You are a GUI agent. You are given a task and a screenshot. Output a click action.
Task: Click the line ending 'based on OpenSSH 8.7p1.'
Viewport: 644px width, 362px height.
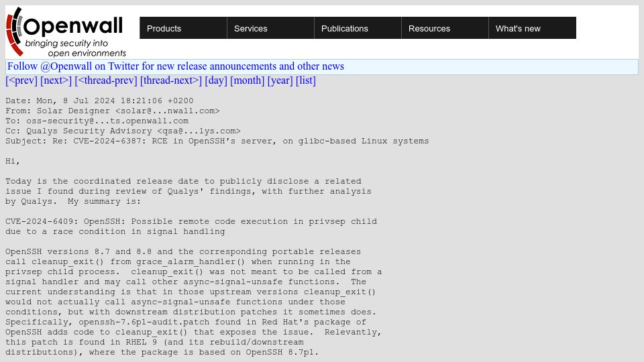[162, 352]
